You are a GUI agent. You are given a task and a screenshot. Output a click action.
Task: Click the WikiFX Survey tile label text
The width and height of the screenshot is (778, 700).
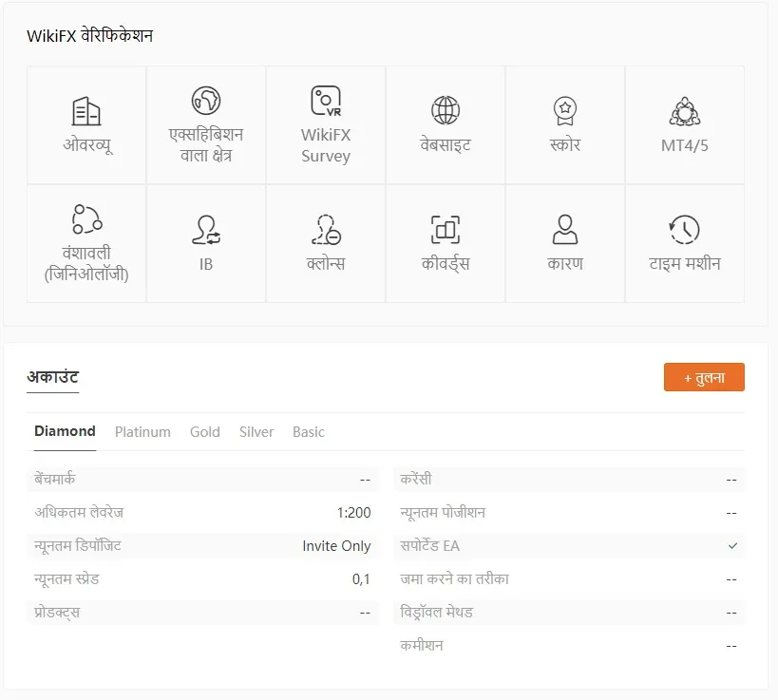pyautogui.click(x=326, y=145)
